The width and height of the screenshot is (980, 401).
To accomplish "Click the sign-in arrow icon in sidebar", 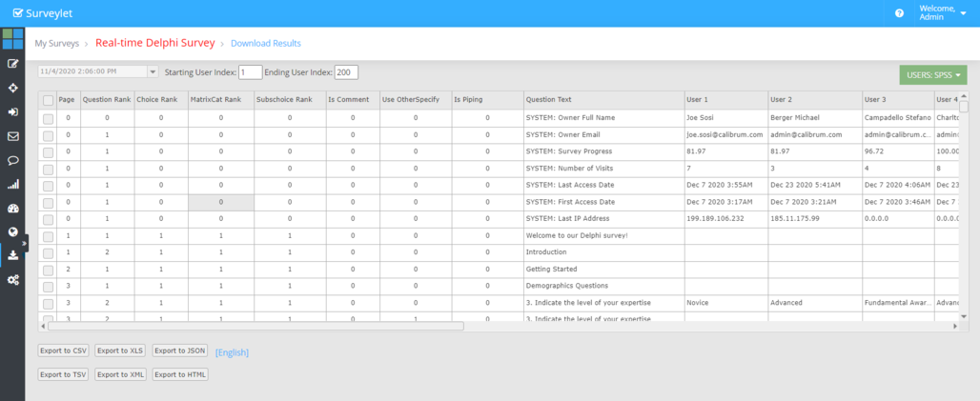I will pyautogui.click(x=12, y=111).
